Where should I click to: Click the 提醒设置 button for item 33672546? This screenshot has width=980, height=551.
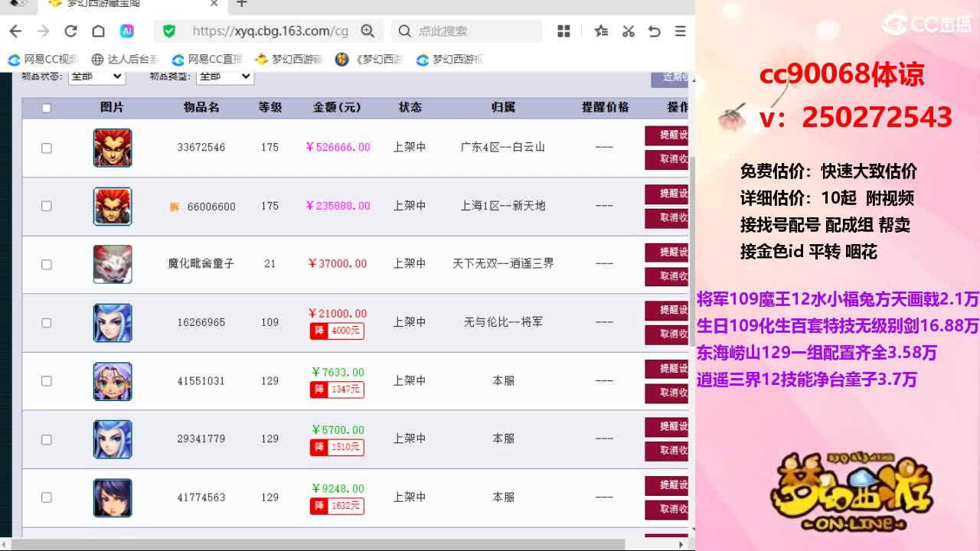pyautogui.click(x=667, y=135)
